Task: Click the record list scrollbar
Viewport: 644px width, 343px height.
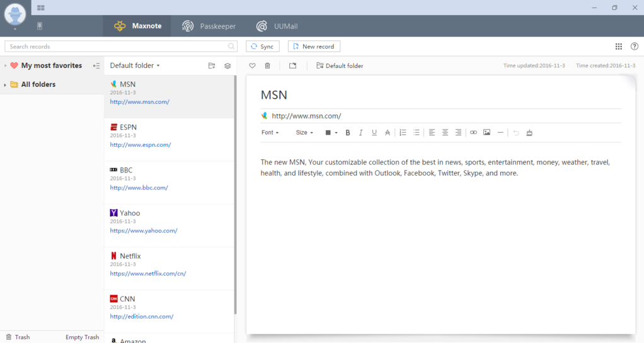Action: coord(235,195)
